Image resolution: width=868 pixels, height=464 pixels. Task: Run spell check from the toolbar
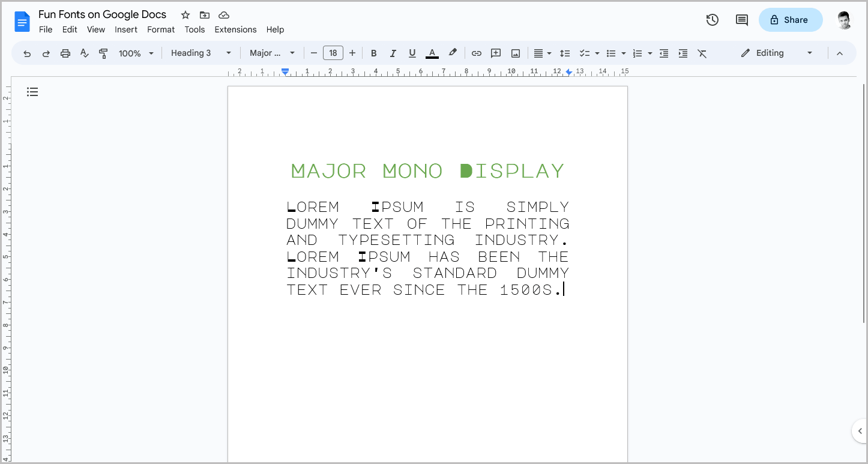pyautogui.click(x=84, y=53)
